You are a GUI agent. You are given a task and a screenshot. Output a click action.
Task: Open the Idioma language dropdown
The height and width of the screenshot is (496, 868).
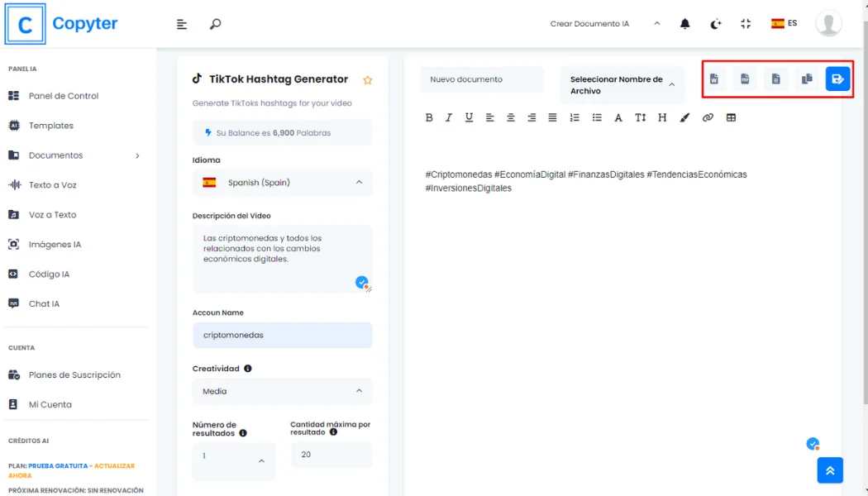282,183
